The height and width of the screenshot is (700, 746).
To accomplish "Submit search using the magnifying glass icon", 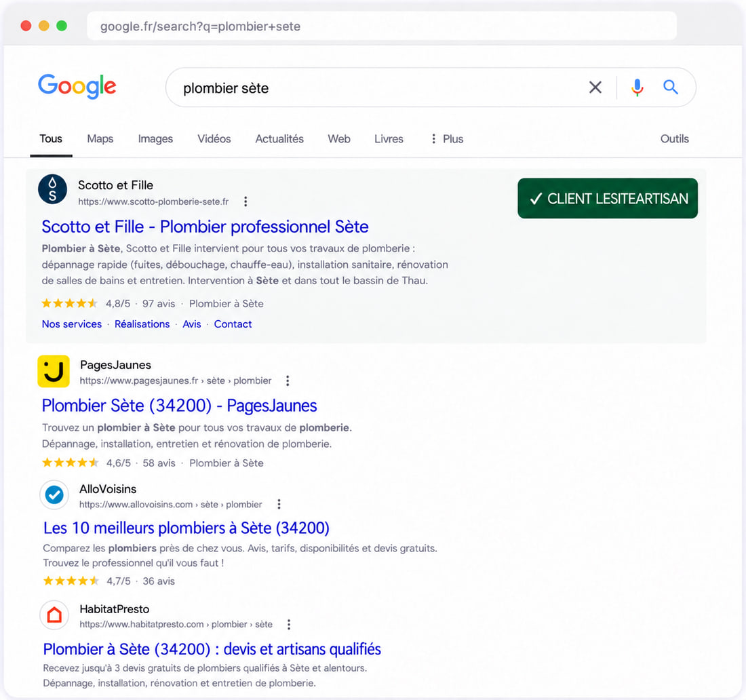I will pos(671,87).
